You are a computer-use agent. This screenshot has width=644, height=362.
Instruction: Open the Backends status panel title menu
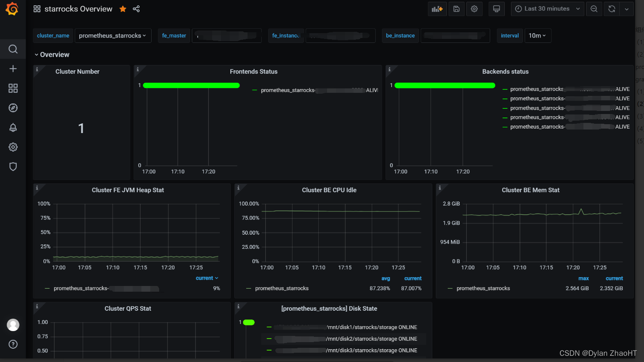(505, 72)
